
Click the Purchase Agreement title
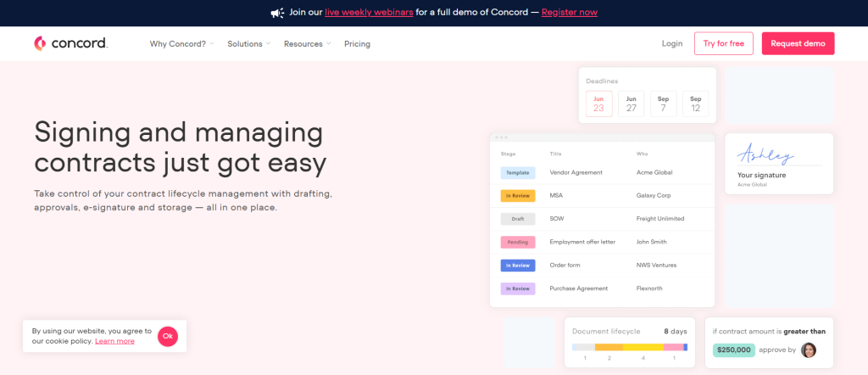[578, 288]
